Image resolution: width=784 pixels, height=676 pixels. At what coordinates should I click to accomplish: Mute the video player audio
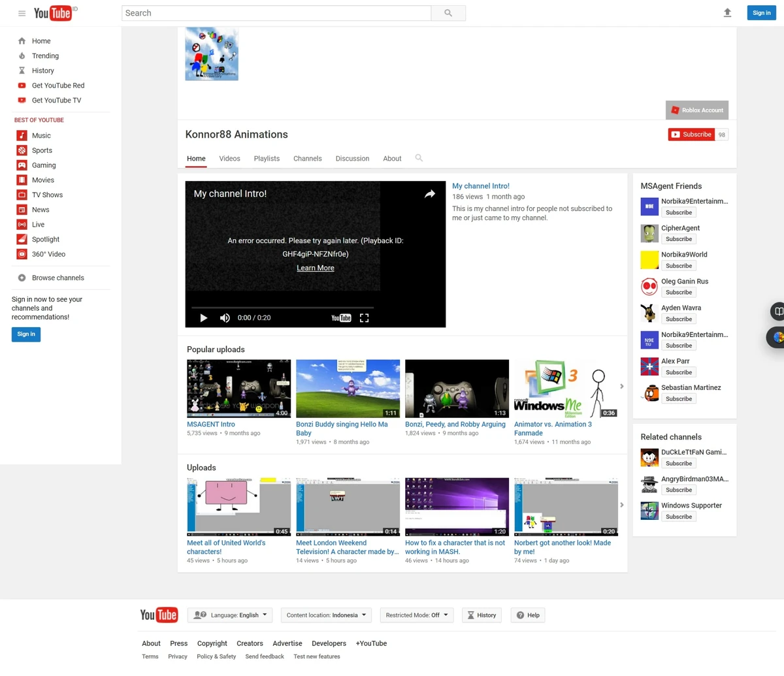[x=225, y=317]
